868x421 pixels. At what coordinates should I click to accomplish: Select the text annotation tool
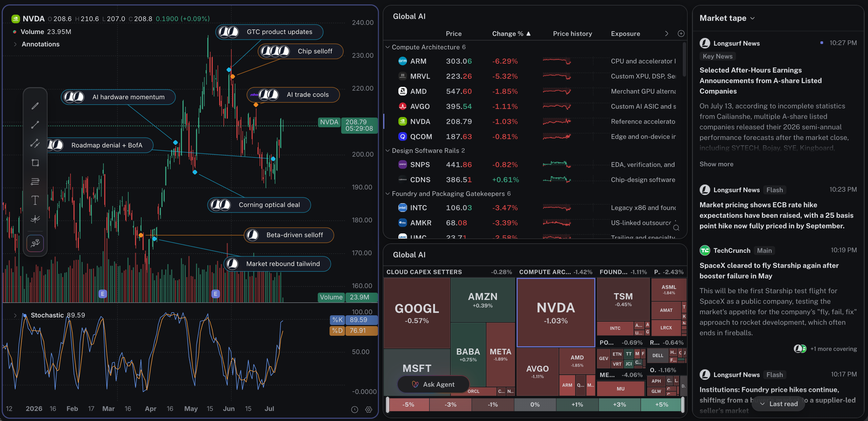(35, 200)
